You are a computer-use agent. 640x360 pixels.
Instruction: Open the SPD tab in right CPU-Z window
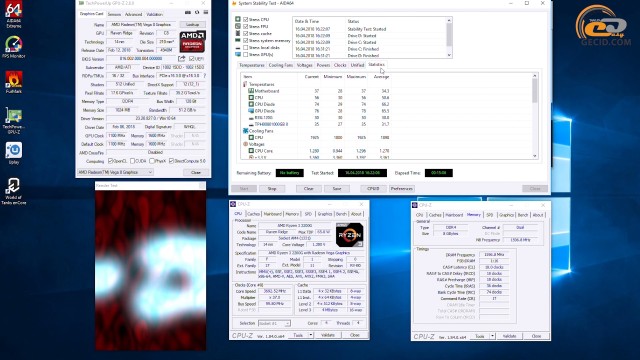click(x=489, y=215)
